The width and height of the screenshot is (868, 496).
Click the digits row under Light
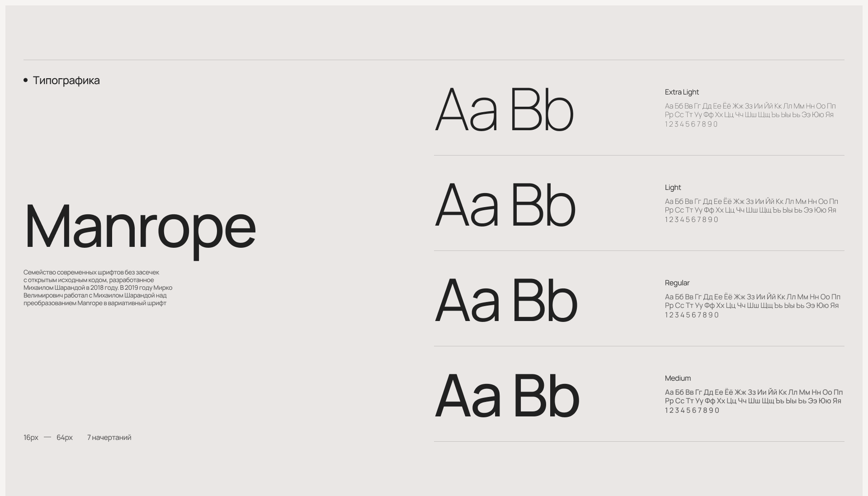click(x=691, y=220)
